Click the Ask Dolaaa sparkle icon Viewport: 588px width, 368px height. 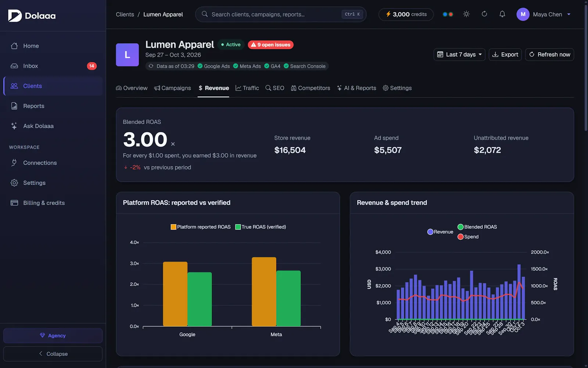[14, 126]
